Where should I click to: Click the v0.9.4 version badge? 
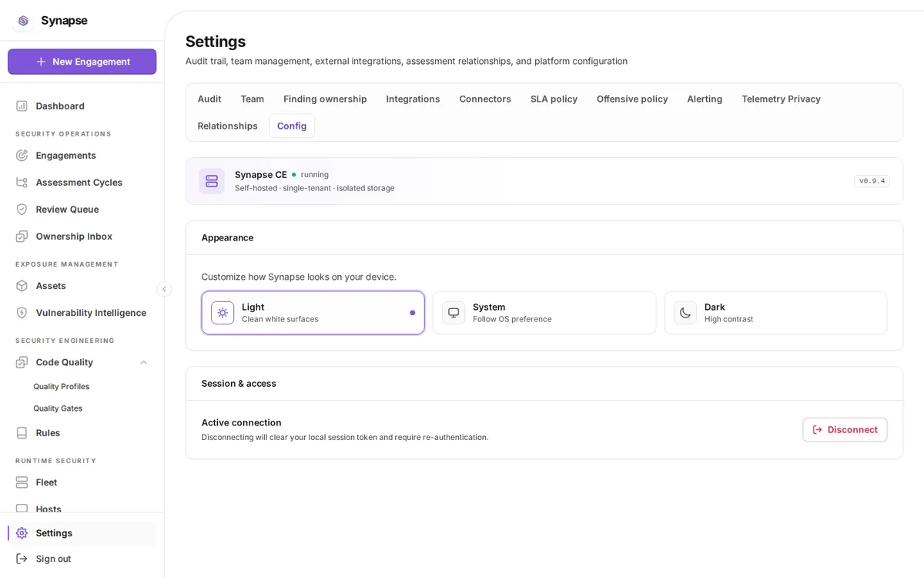tap(872, 181)
